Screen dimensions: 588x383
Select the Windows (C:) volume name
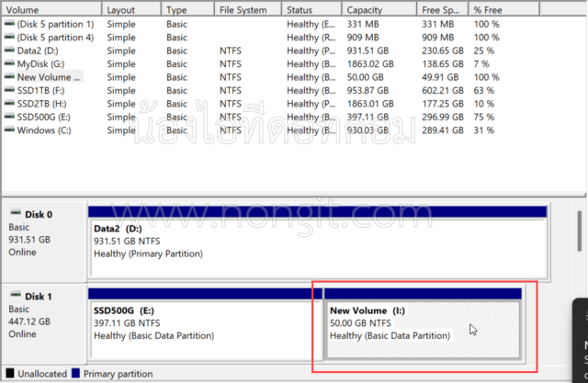[x=44, y=130]
